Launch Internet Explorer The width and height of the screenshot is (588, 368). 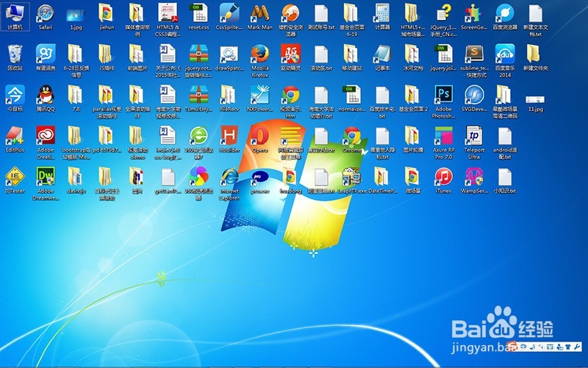tap(229, 183)
